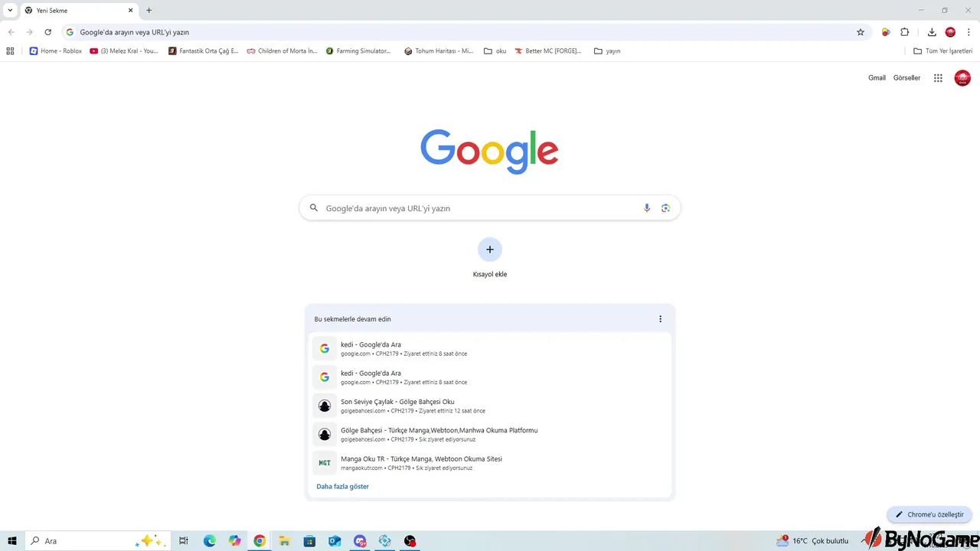Click the profile avatar in Chrome toolbar
The height and width of the screenshot is (551, 980).
[x=950, y=32]
